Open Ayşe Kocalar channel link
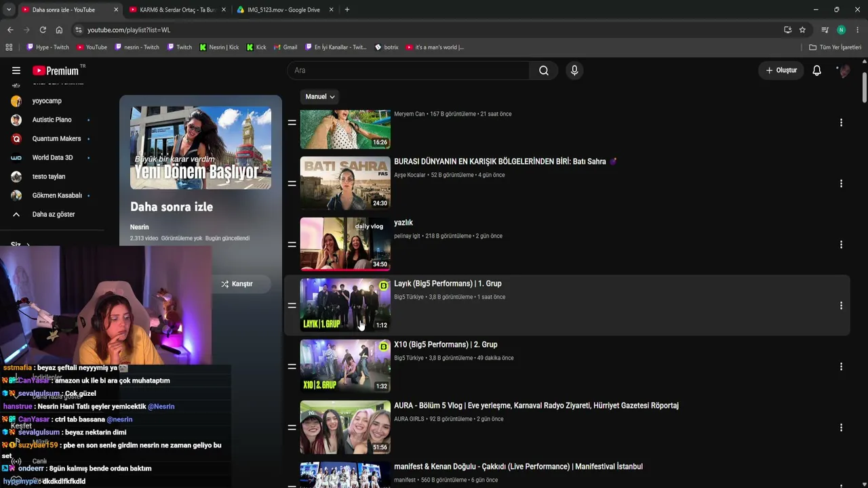Image resolution: width=868 pixels, height=488 pixels. click(410, 175)
